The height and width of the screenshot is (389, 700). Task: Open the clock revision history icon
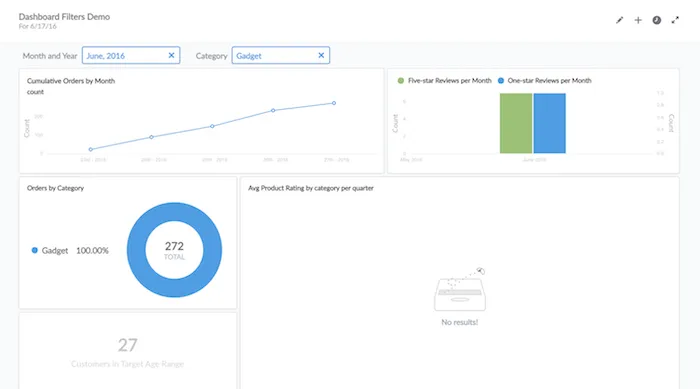(657, 20)
